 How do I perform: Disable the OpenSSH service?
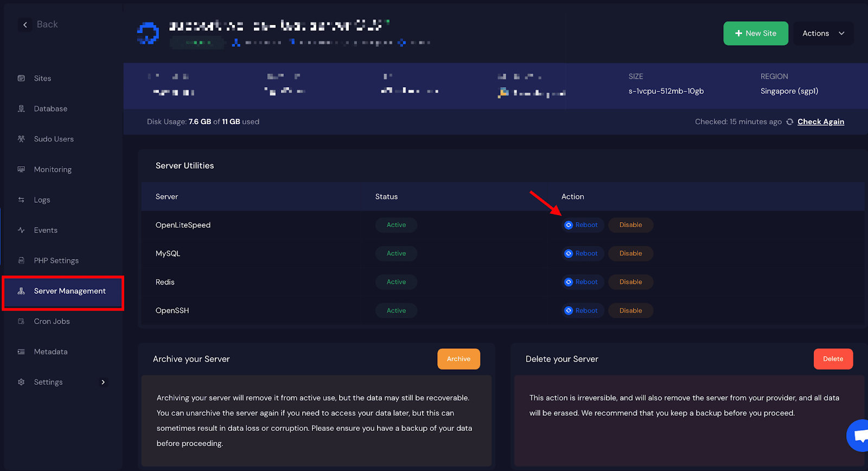click(x=630, y=311)
